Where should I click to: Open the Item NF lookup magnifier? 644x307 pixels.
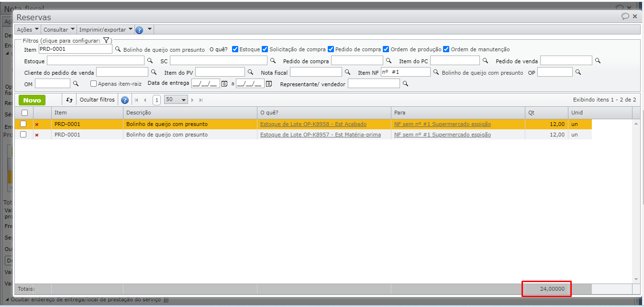[436, 72]
